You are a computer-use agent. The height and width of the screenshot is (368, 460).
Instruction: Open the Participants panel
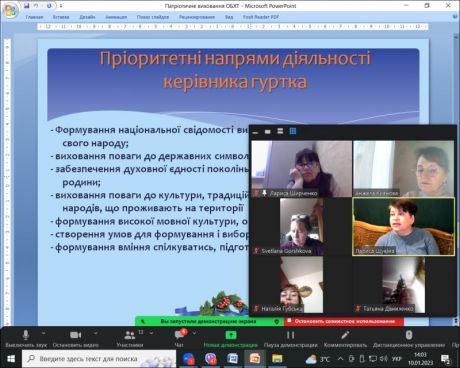(x=130, y=338)
